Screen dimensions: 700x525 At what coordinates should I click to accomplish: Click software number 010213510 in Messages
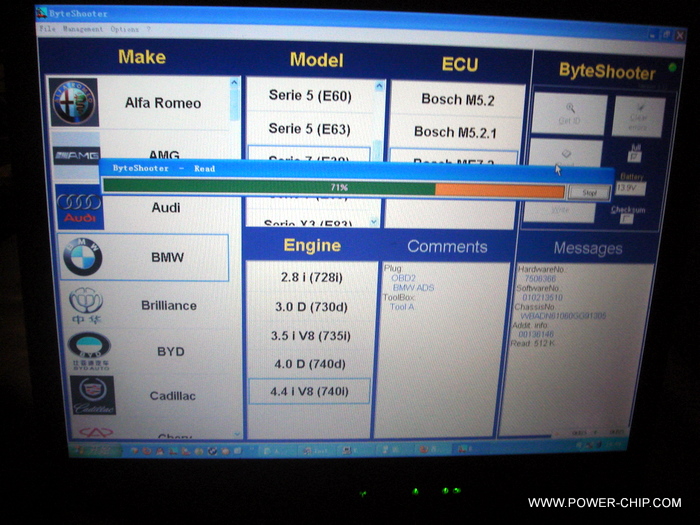pos(542,297)
